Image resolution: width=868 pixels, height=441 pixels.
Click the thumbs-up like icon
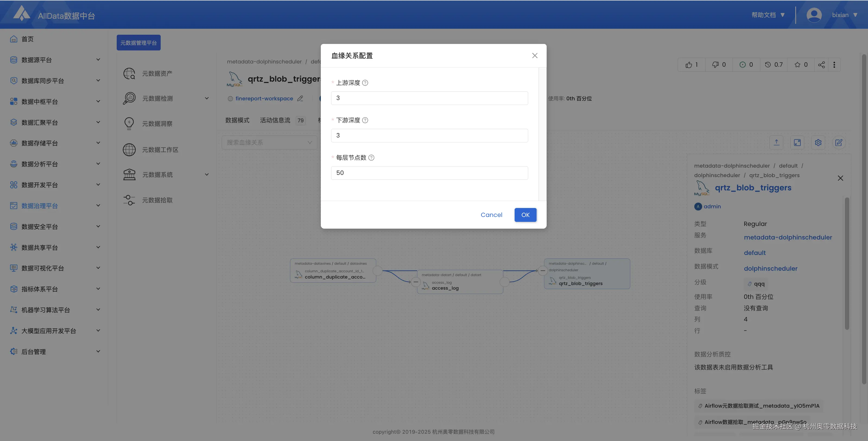tap(688, 65)
